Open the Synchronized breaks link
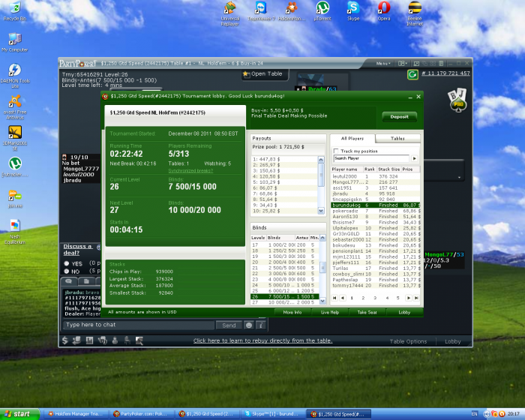Image resolution: width=525 pixels, height=420 pixels. point(190,171)
